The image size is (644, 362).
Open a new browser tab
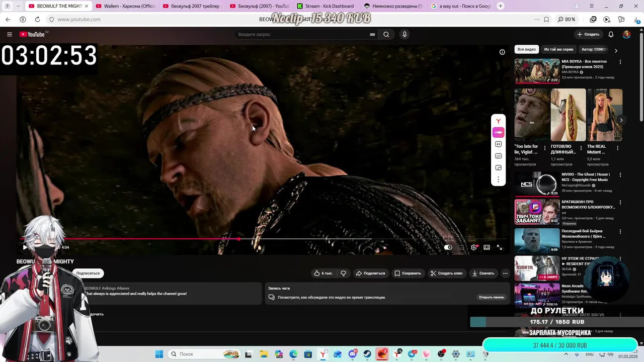[500, 6]
